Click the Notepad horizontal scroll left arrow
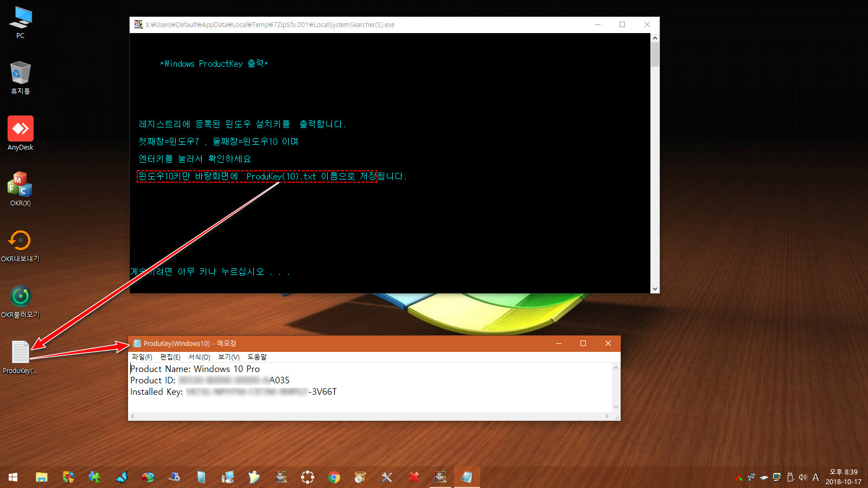The image size is (868, 488). pos(132,416)
